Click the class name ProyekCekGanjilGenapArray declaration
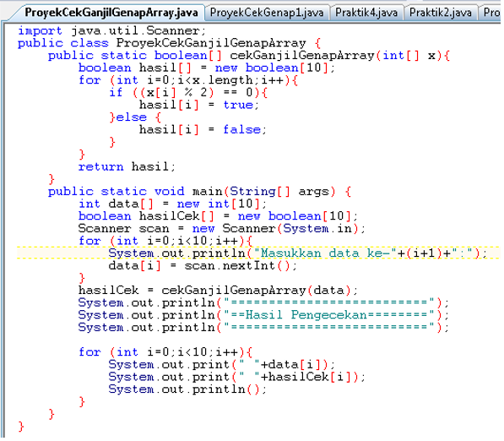 [211, 43]
